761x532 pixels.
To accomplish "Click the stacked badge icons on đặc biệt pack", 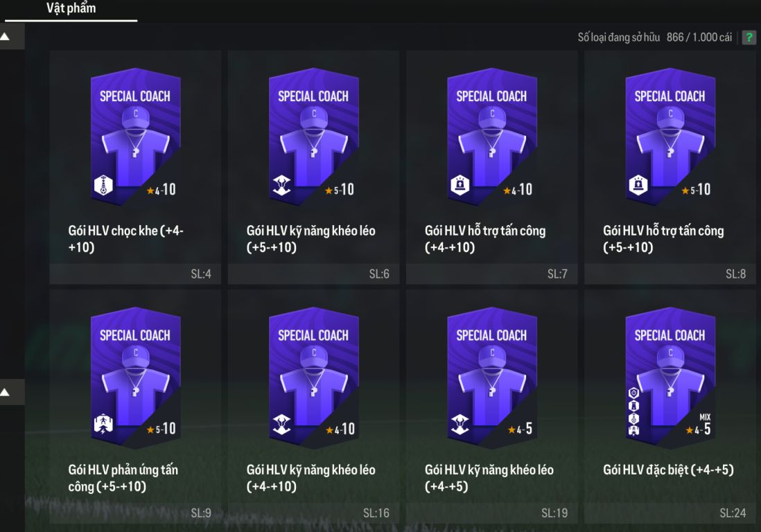I will (633, 412).
